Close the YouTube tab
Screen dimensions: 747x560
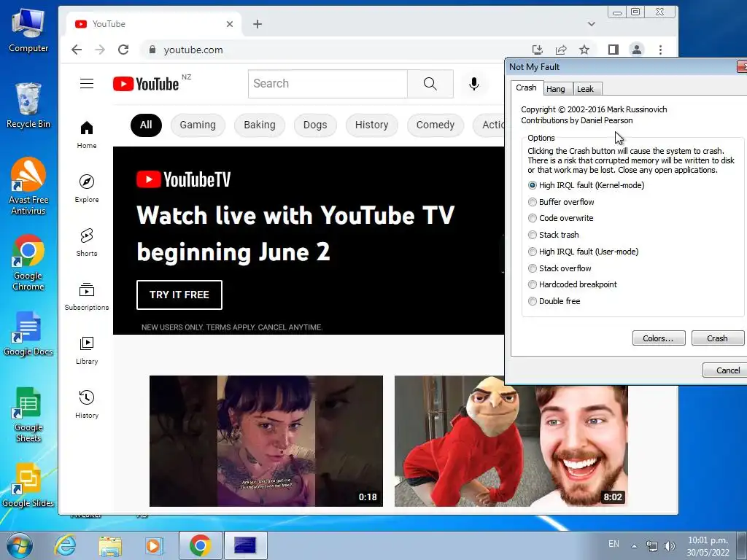[x=230, y=24]
